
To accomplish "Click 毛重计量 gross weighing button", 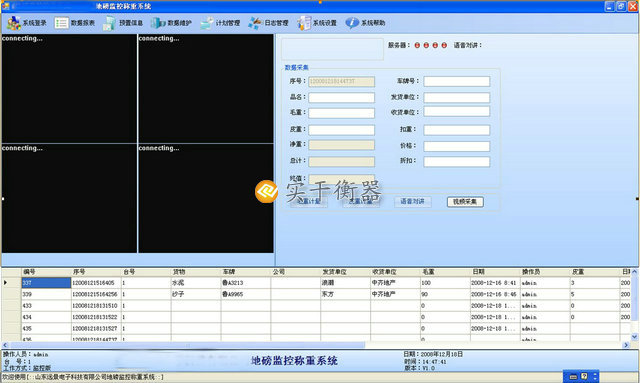I will (309, 202).
